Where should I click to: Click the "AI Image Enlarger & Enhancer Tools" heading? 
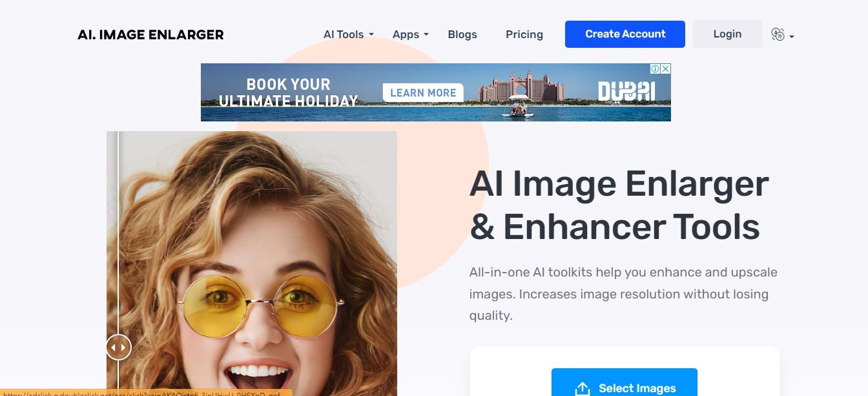pos(619,205)
